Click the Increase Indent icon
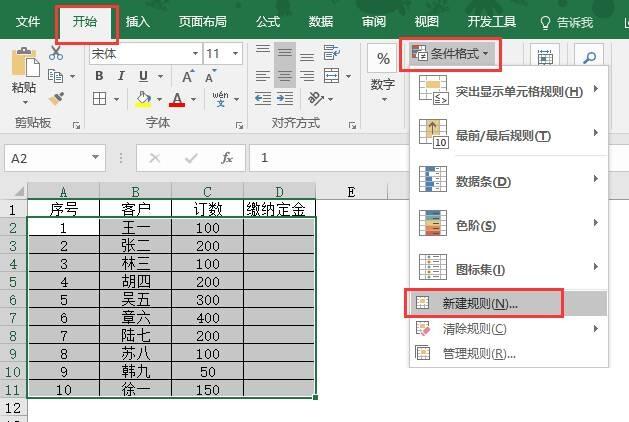 [285, 98]
